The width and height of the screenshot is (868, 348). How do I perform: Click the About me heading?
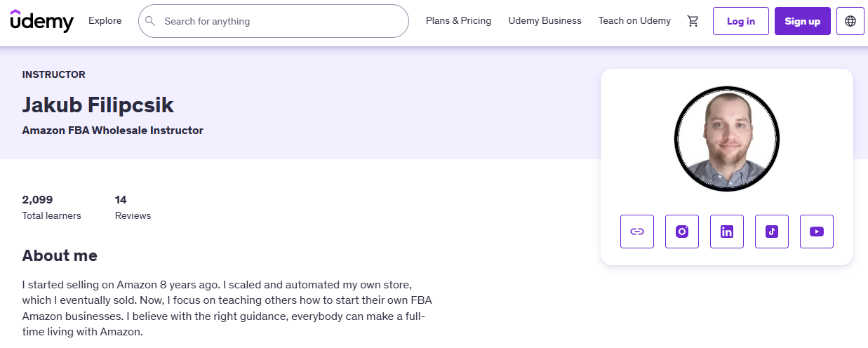pyautogui.click(x=60, y=255)
